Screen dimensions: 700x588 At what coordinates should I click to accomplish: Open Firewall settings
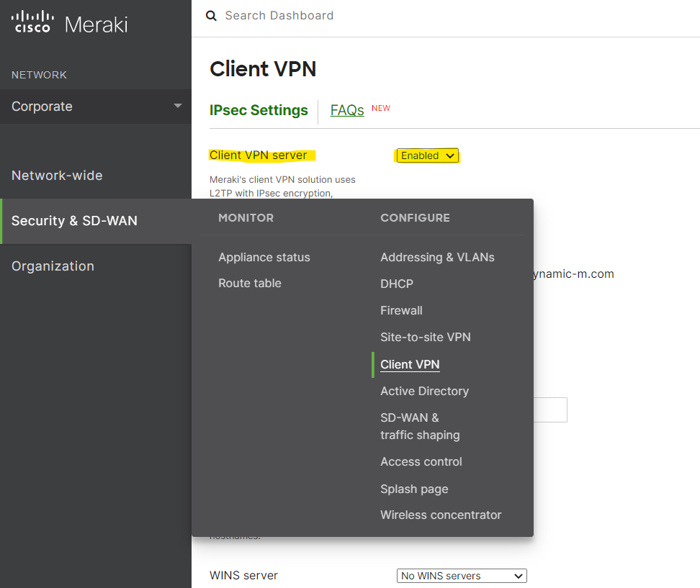click(x=401, y=310)
